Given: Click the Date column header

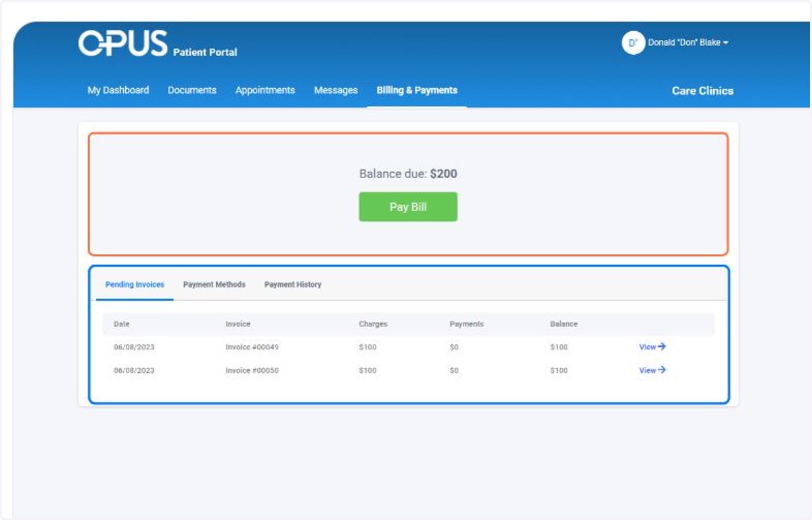Looking at the screenshot, I should tap(121, 324).
